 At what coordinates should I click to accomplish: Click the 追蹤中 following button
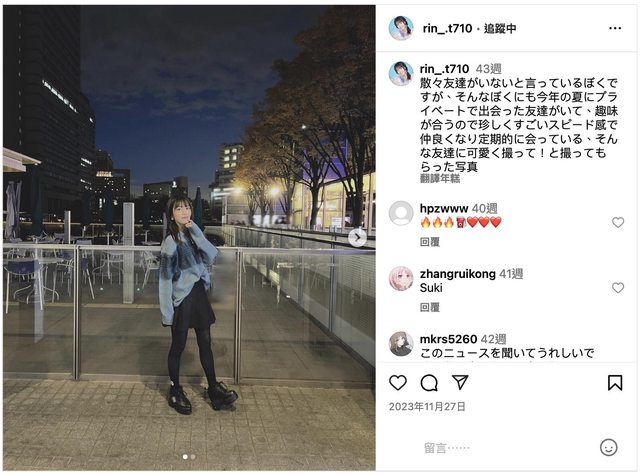[x=500, y=28]
